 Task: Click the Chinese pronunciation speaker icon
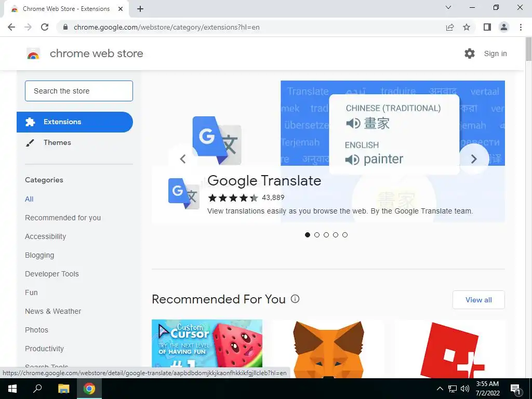(x=353, y=123)
